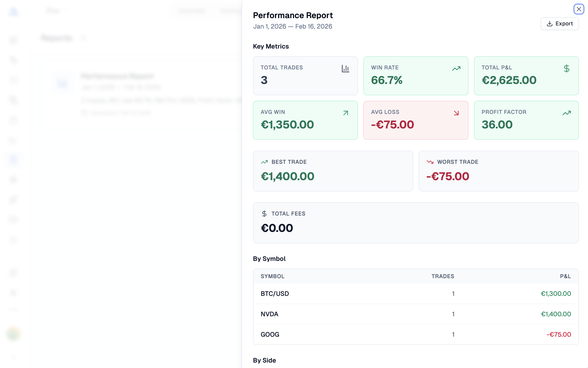Close the Performance Report panel
Image resolution: width=588 pixels, height=368 pixels.
(x=579, y=9)
